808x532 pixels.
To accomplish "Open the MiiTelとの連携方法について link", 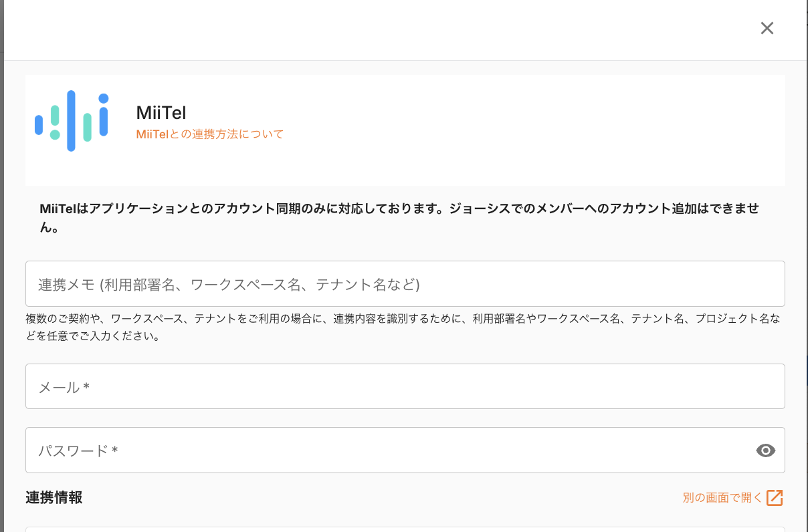I will [x=209, y=134].
